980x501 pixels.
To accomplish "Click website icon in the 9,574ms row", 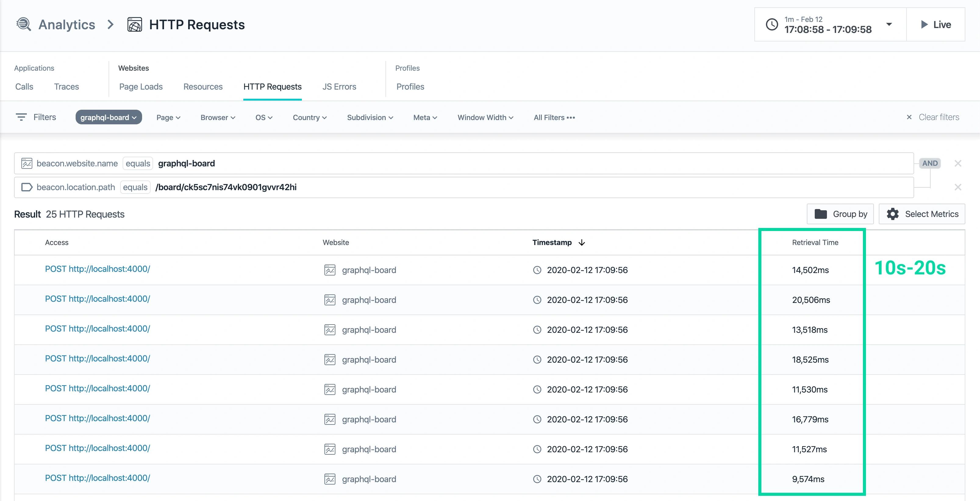I will click(330, 479).
